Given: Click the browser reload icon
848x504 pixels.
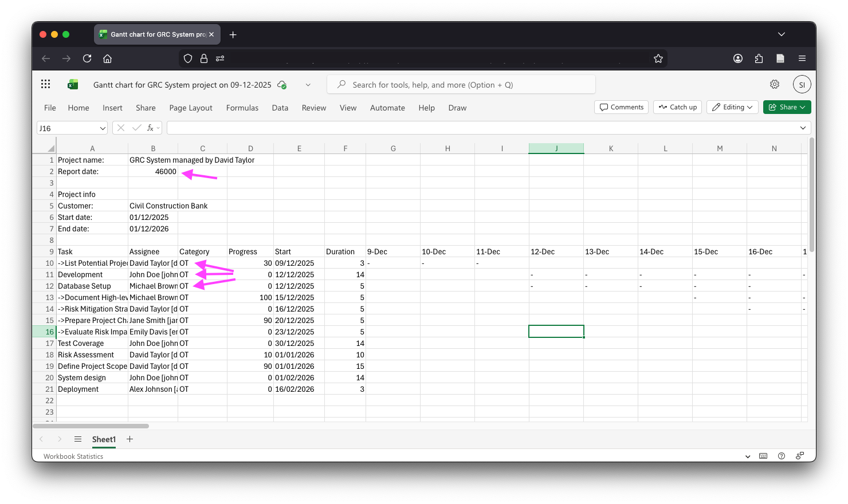Looking at the screenshot, I should coord(87,58).
